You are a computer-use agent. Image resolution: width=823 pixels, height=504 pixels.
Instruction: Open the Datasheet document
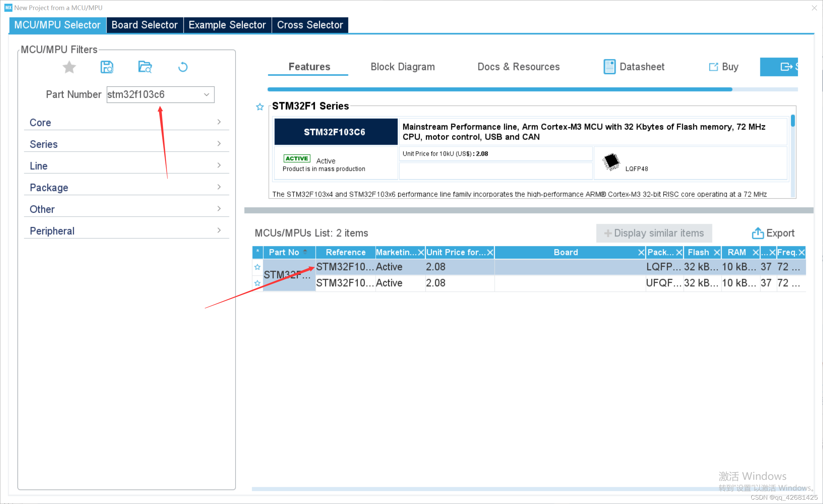click(x=634, y=67)
